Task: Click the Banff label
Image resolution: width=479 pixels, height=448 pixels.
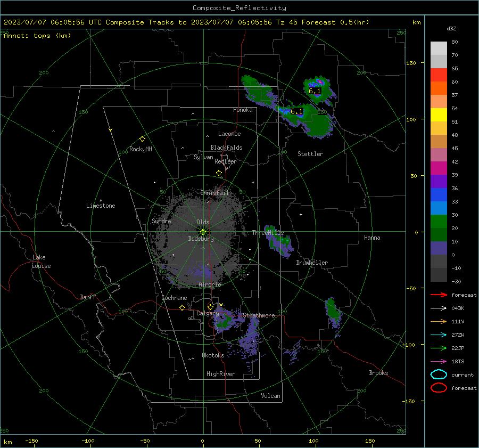Action: (88, 297)
